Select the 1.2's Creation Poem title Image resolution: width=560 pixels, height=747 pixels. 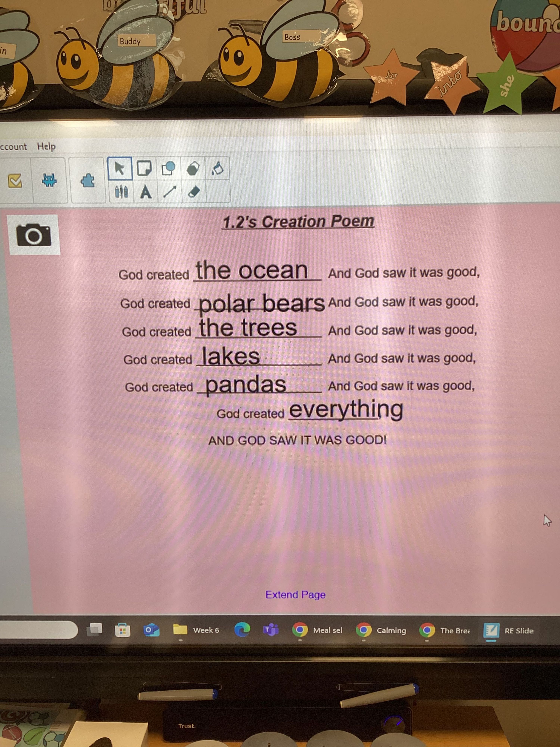coord(298,221)
